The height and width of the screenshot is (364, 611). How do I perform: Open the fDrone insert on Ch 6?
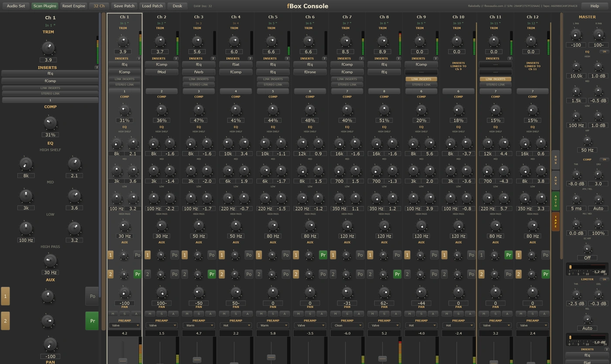click(x=310, y=72)
